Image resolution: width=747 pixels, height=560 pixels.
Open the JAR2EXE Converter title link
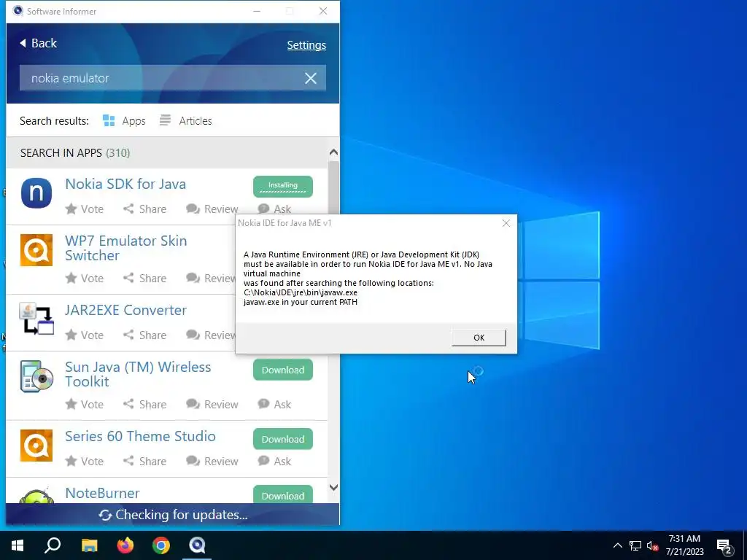point(125,311)
